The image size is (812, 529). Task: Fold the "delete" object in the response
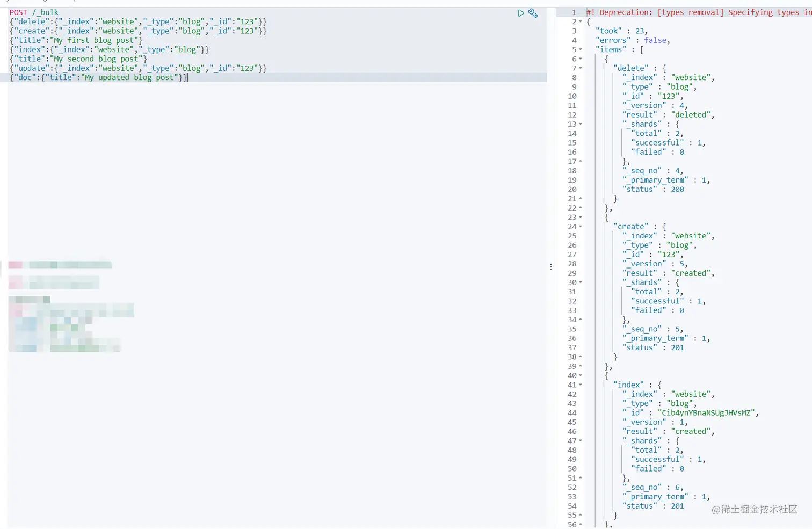(x=581, y=68)
